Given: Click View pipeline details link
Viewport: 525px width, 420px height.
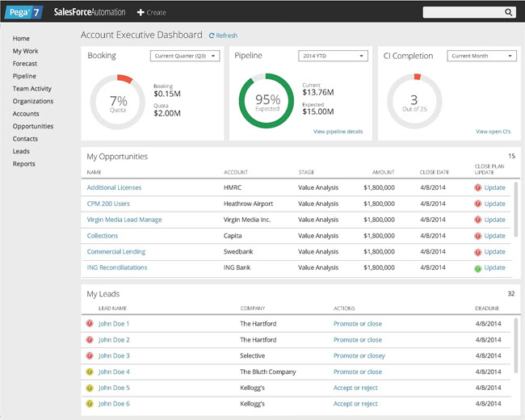Looking at the screenshot, I should [338, 132].
